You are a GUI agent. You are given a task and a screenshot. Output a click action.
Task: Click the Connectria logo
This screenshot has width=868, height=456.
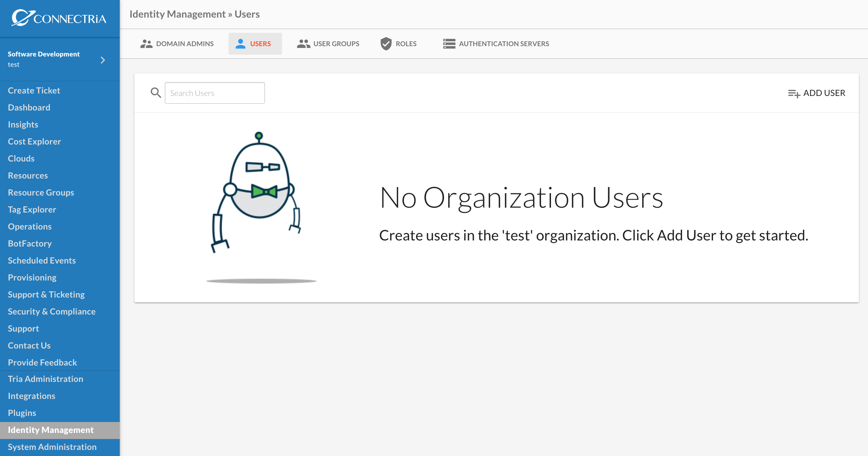pos(59,18)
